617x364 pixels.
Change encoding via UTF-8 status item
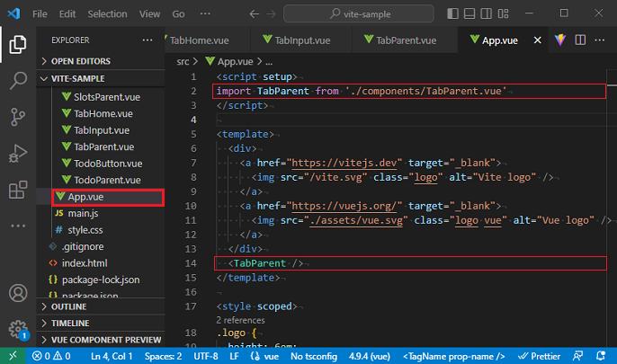[x=206, y=356]
